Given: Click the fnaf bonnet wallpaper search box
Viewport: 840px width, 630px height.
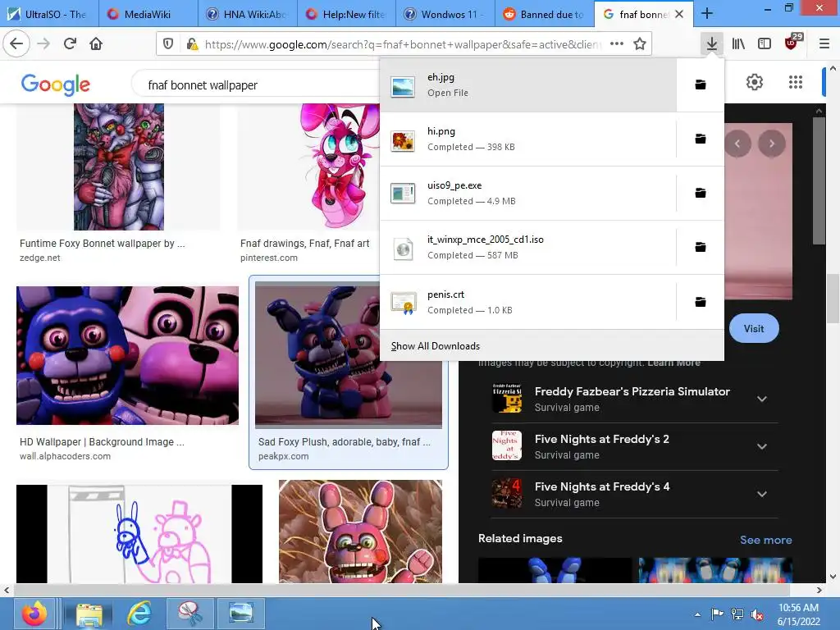Looking at the screenshot, I should click(257, 84).
